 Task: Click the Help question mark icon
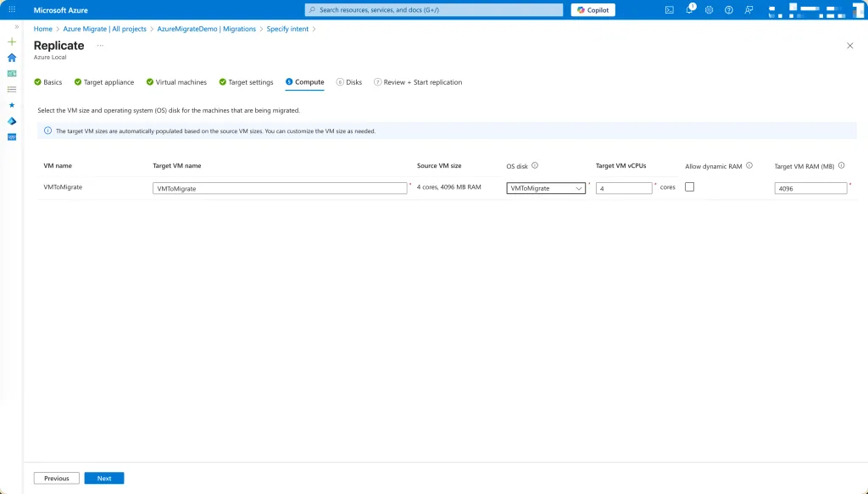point(728,10)
